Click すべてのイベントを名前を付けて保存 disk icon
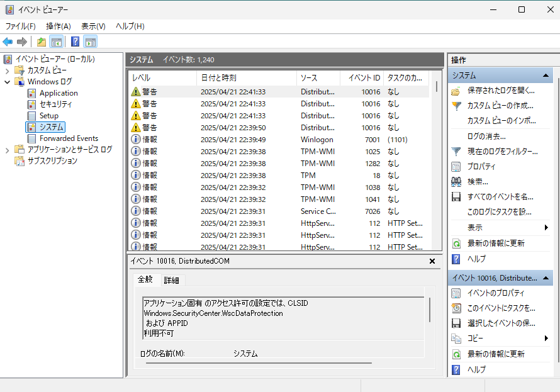Screen dimensions: 560x392 coord(456,197)
